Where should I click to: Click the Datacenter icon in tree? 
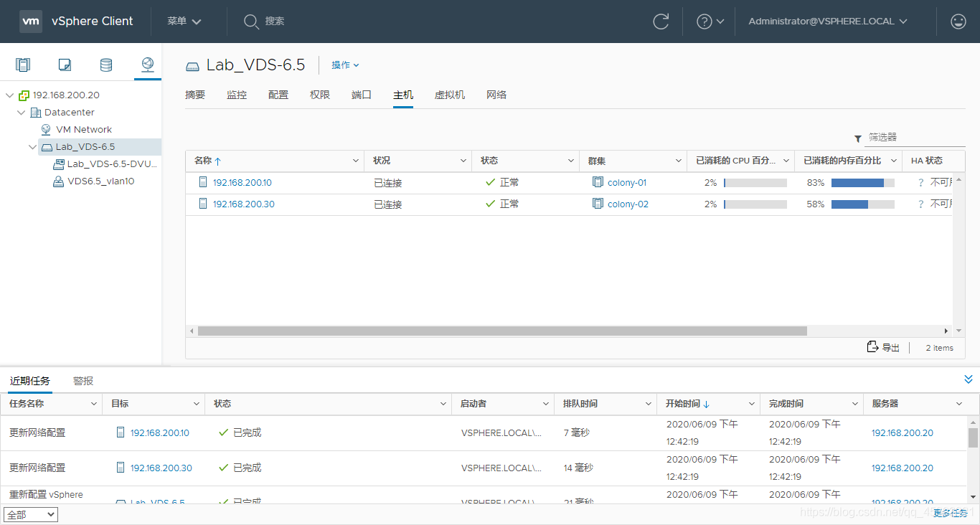36,113
